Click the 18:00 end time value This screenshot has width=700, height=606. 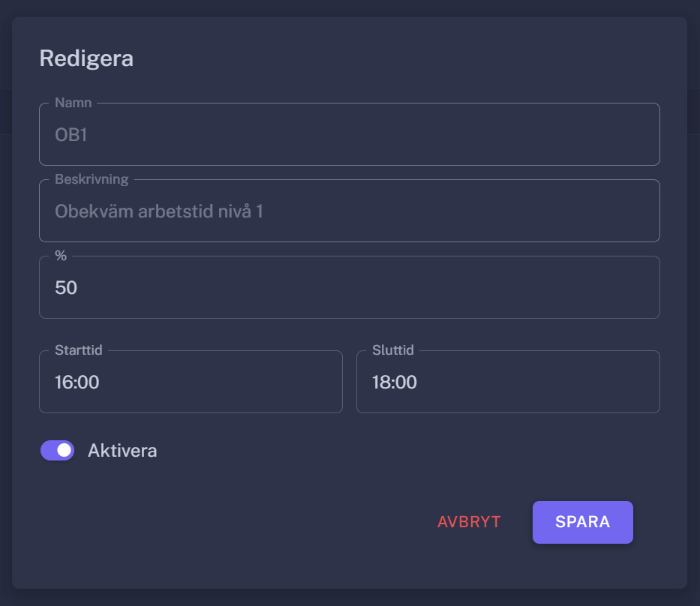tap(395, 382)
